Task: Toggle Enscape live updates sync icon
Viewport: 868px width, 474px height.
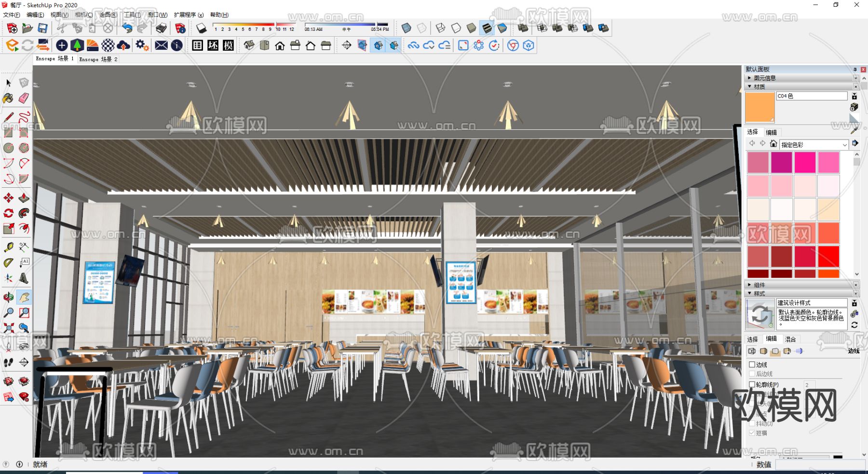Action: [27, 45]
